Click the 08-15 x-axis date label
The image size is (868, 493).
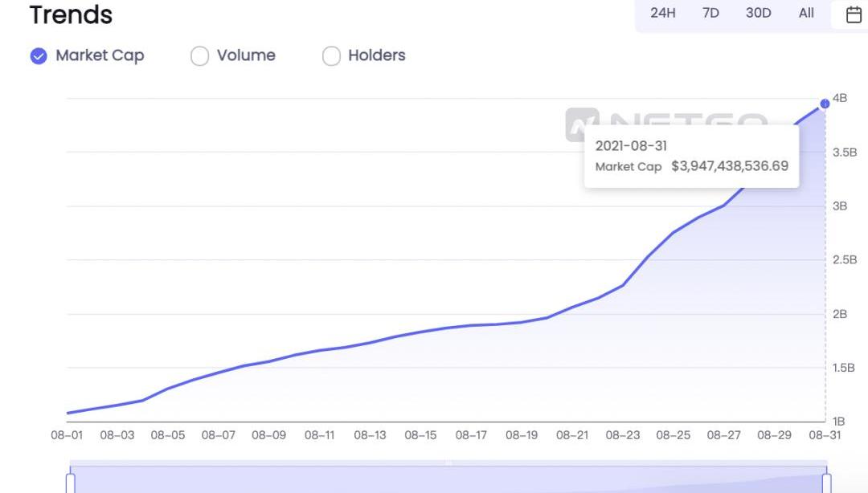[420, 435]
